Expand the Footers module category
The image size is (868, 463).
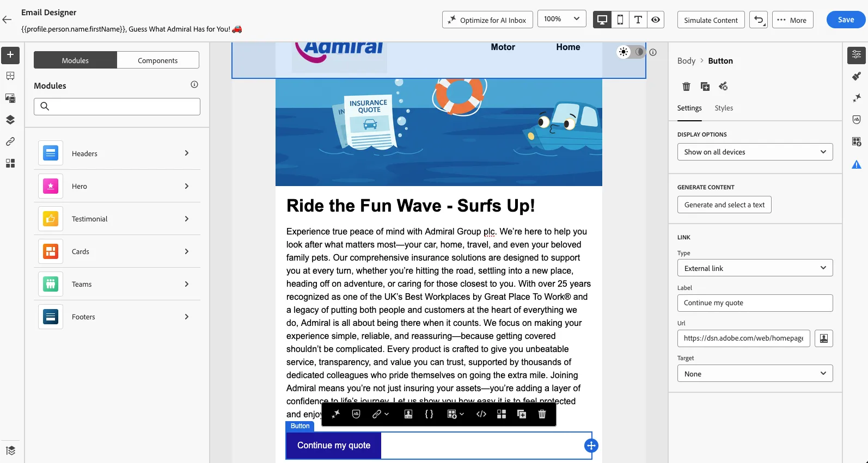click(x=117, y=317)
